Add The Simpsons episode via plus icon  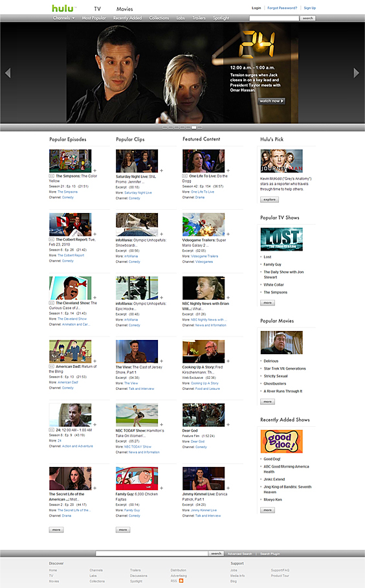coord(95,170)
